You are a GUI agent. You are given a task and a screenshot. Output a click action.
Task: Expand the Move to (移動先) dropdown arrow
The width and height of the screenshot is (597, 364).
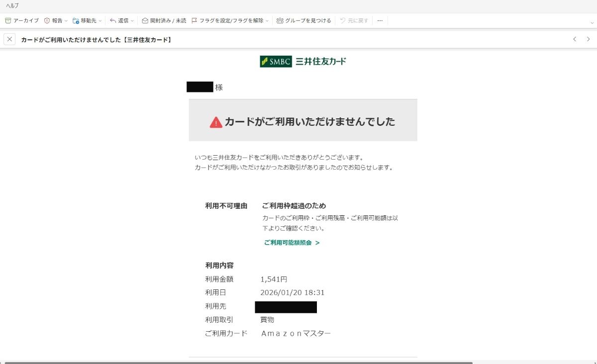tap(100, 21)
